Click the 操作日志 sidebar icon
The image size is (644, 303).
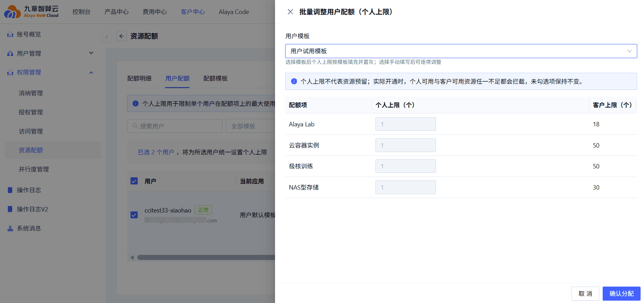pyautogui.click(x=10, y=190)
